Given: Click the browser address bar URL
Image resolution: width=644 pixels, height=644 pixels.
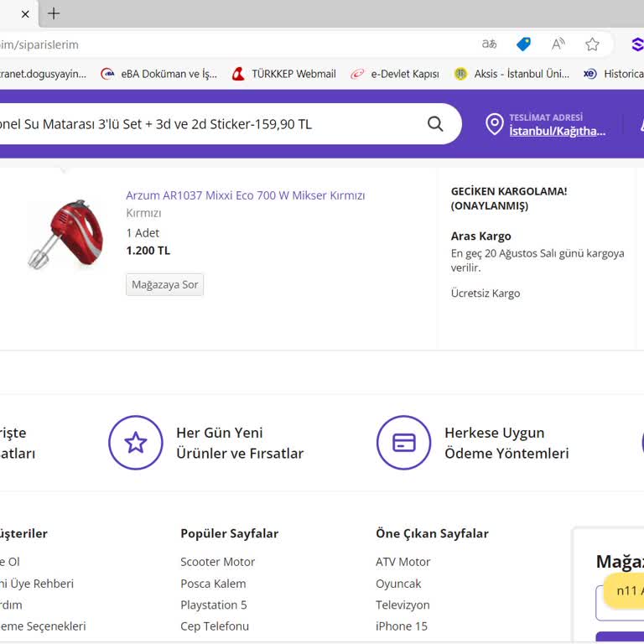Looking at the screenshot, I should pyautogui.click(x=39, y=44).
